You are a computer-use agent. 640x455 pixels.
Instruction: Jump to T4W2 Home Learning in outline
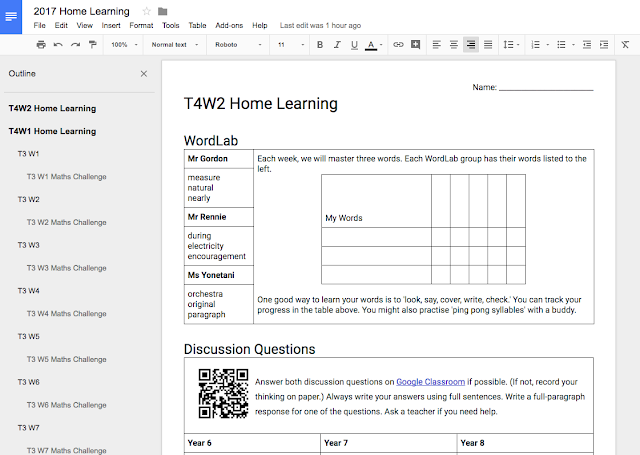(x=52, y=108)
